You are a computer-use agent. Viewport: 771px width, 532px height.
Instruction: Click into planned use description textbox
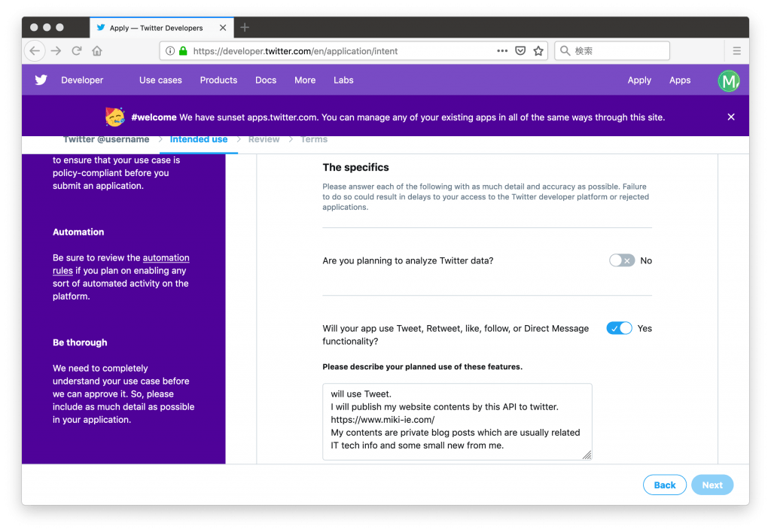(457, 421)
